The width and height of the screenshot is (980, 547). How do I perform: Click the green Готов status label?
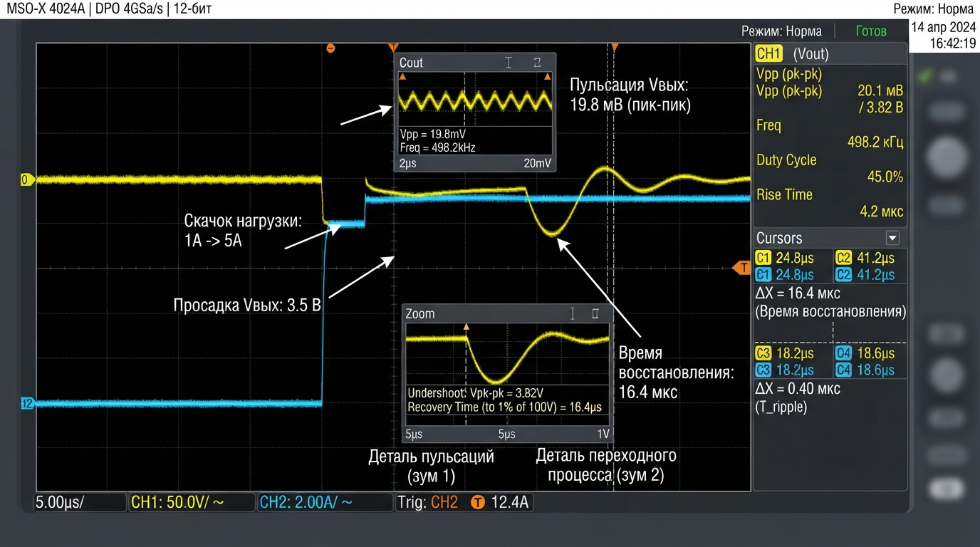click(871, 31)
